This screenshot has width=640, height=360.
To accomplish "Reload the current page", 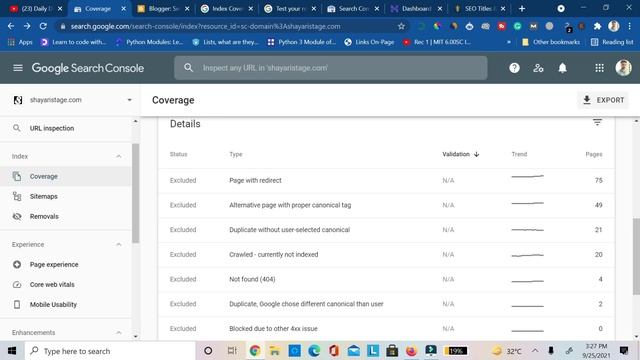I will click(x=43, y=26).
